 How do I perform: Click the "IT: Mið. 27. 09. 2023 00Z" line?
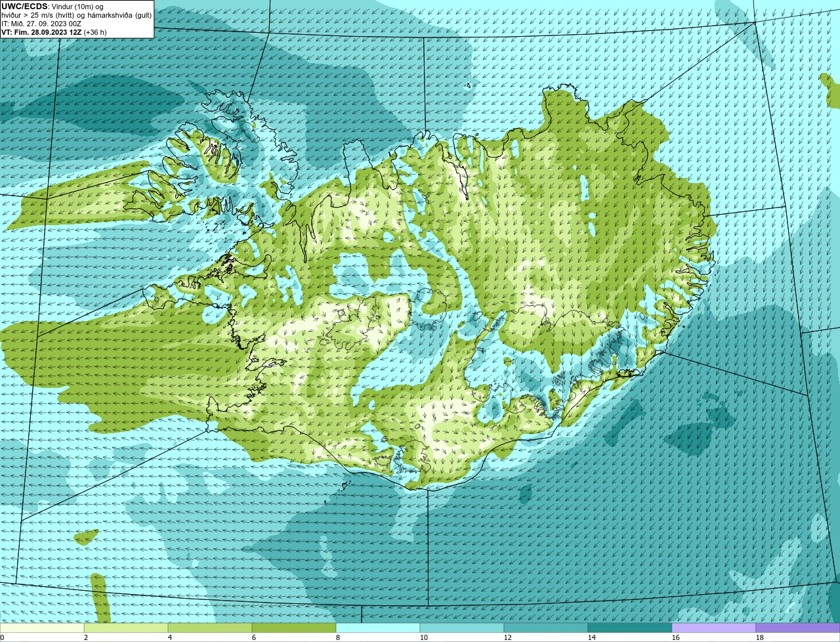(41, 24)
